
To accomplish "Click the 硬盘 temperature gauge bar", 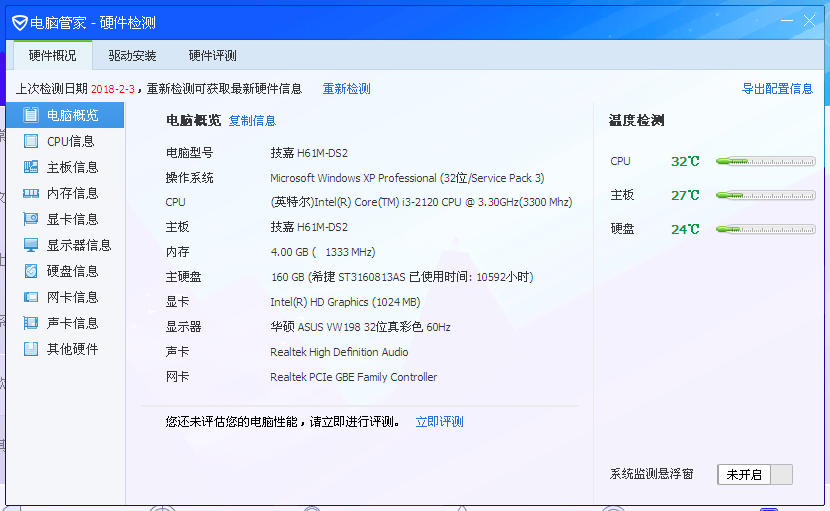I will (765, 229).
